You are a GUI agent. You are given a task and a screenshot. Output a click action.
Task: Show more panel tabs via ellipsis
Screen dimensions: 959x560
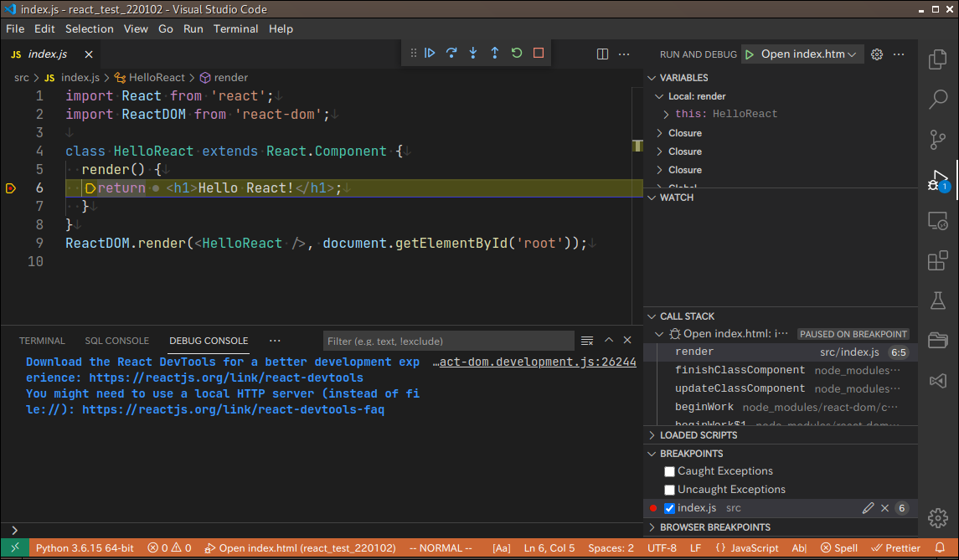[275, 341]
